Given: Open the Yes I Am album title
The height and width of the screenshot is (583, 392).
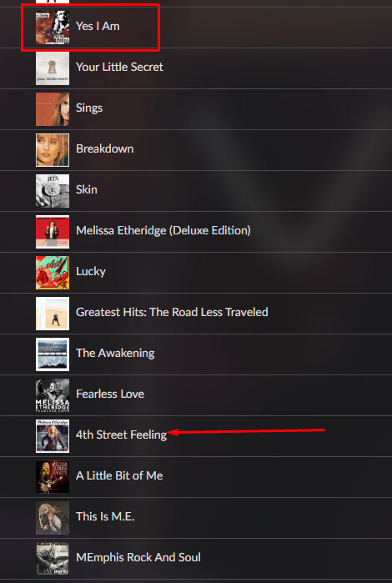Looking at the screenshot, I should point(98,26).
